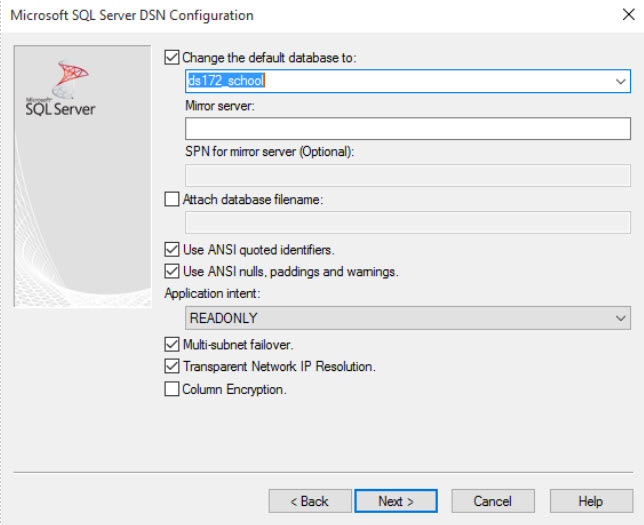Click the Attach database filename text box

(x=408, y=223)
